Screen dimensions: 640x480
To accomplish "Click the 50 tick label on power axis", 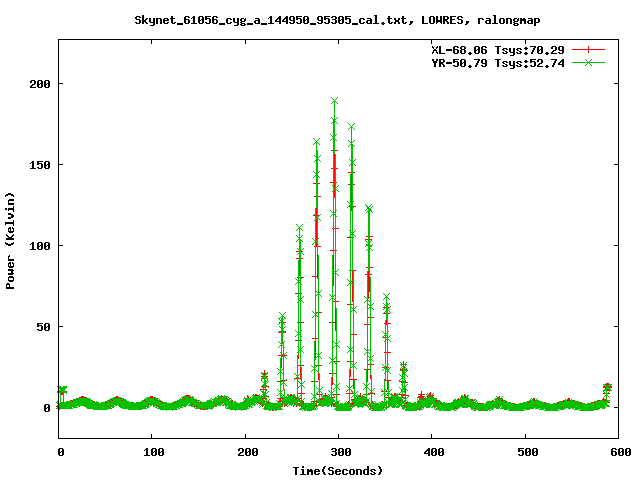I will 46,326.
